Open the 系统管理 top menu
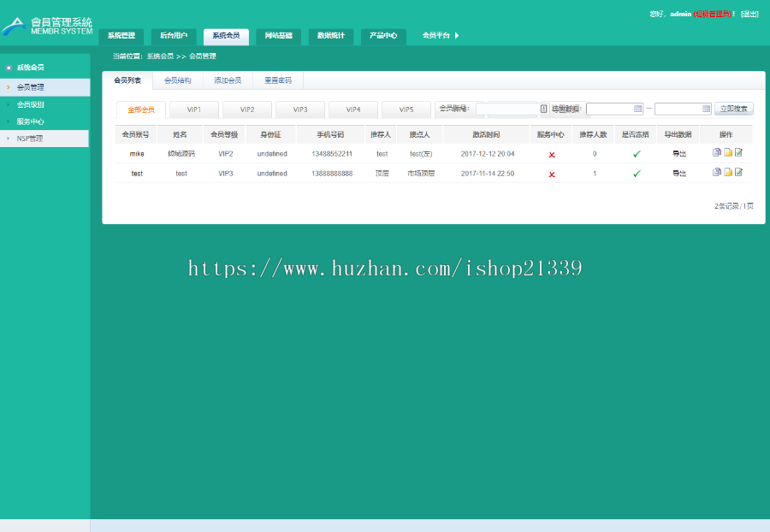This screenshot has width=770, height=532. click(x=121, y=36)
